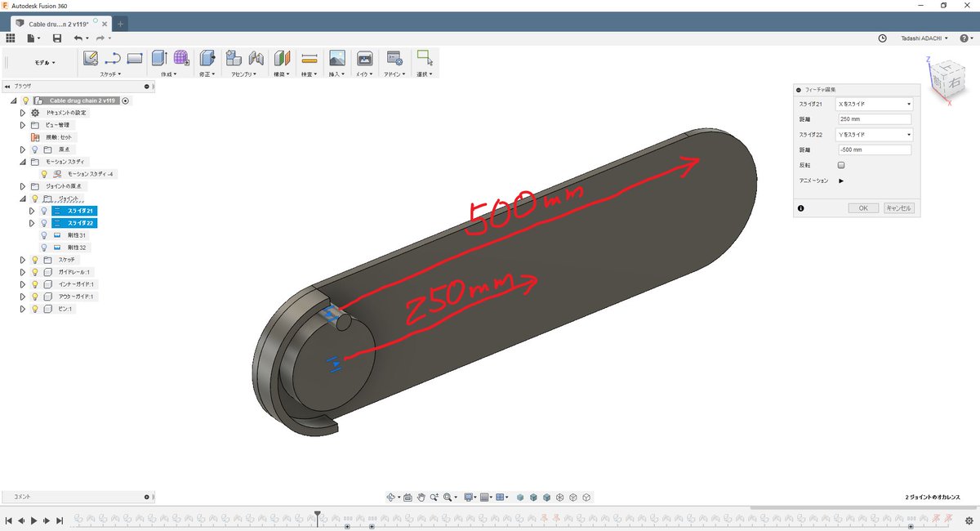The width and height of the screenshot is (980, 531).
Task: Click the OK button in Feature Edit
Action: click(x=862, y=207)
